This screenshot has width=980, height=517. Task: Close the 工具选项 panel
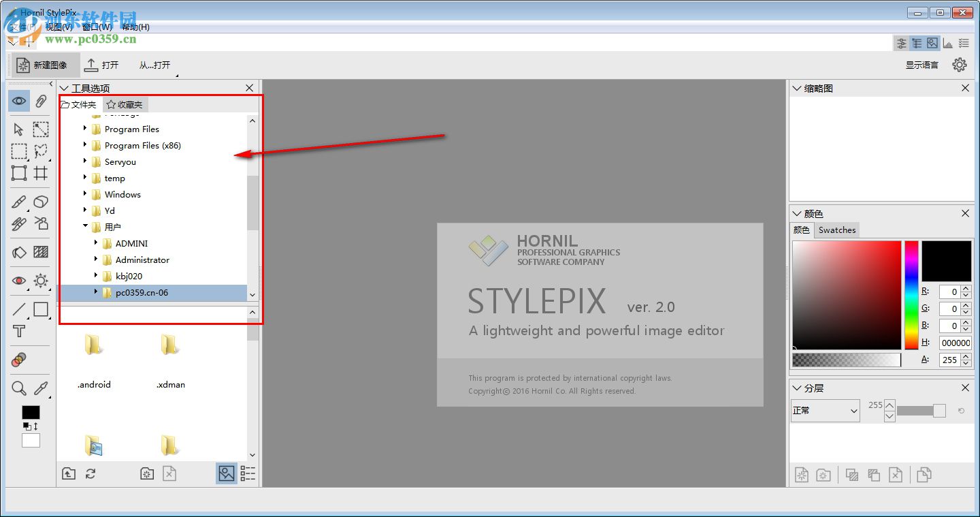[250, 88]
